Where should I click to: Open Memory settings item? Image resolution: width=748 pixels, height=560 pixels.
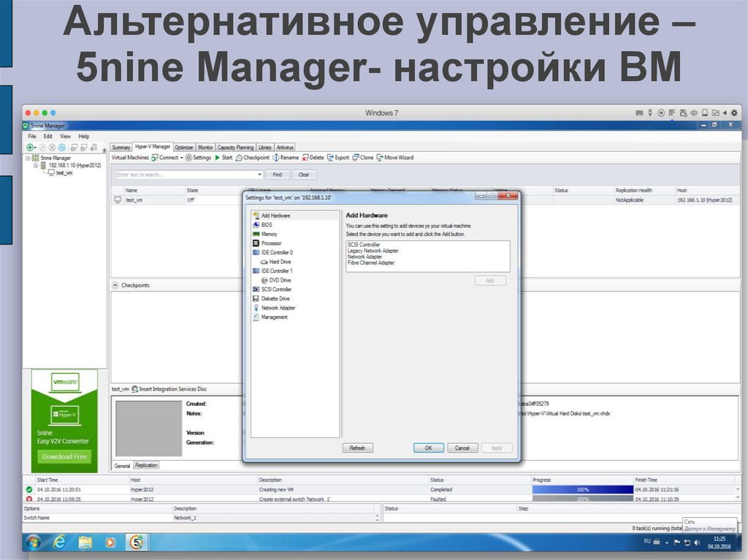click(264, 234)
